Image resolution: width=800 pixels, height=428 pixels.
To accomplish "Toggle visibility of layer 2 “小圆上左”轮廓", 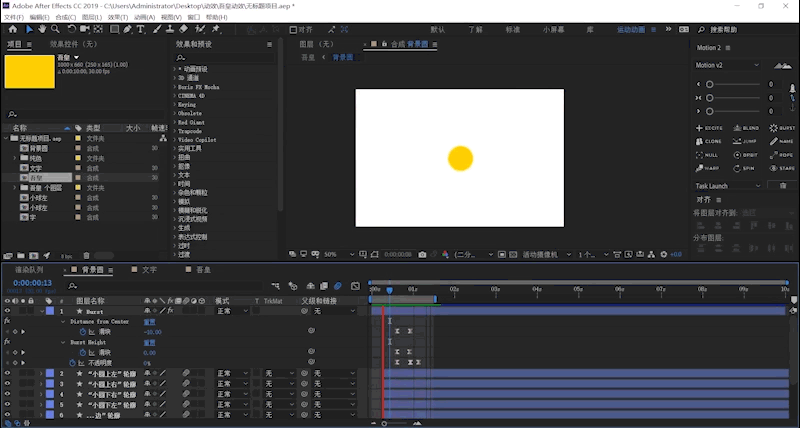I will point(7,373).
